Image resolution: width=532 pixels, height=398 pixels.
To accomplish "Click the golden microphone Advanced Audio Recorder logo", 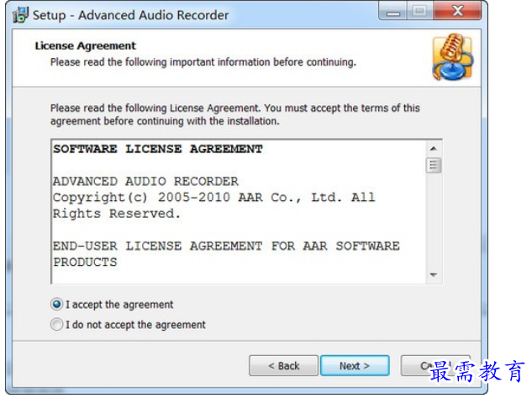I will [x=452, y=57].
